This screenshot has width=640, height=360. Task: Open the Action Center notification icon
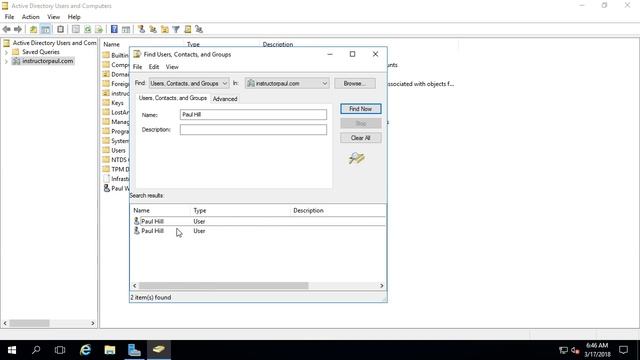[623, 350]
